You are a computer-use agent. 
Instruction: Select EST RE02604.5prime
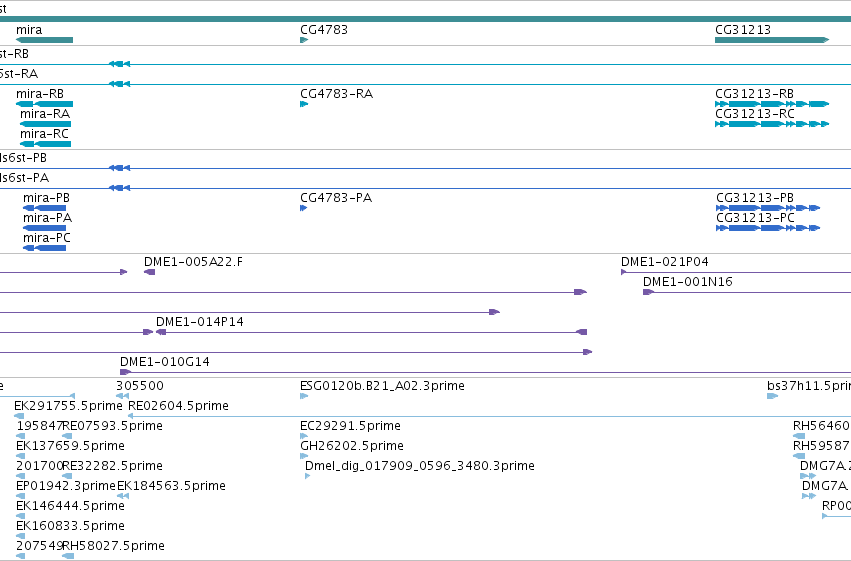click(490, 416)
